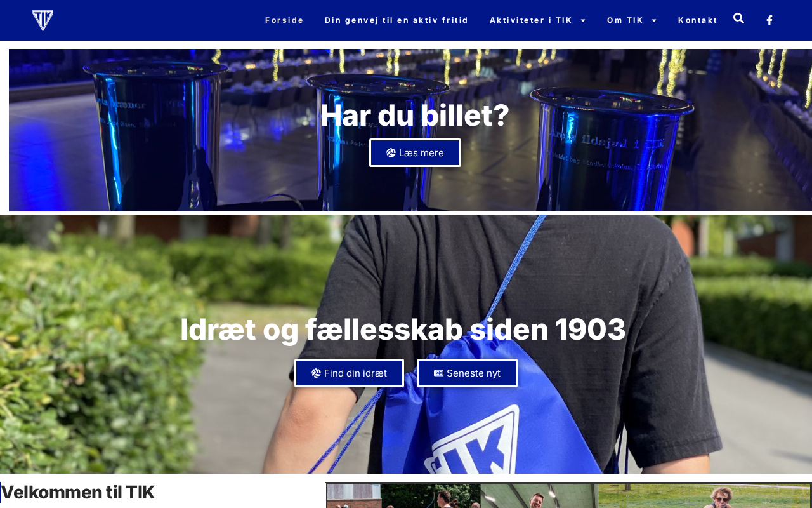812x508 pixels.
Task: Click the Idræt og fællesskab siden 1903 heading
Action: point(403,330)
